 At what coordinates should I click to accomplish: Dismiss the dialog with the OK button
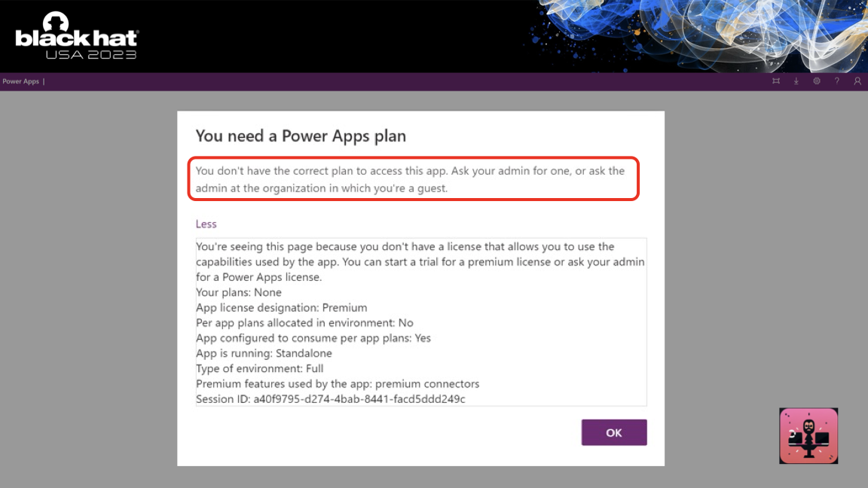click(x=614, y=433)
